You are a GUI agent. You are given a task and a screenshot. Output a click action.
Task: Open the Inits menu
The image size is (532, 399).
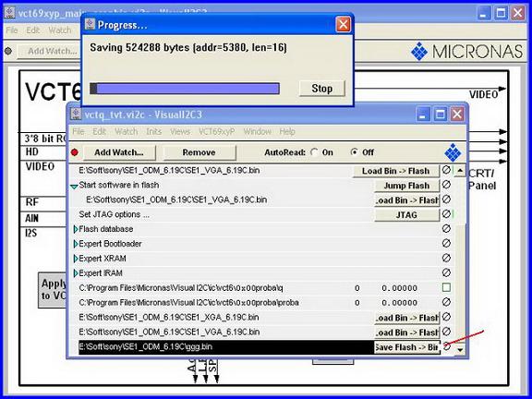pos(153,131)
